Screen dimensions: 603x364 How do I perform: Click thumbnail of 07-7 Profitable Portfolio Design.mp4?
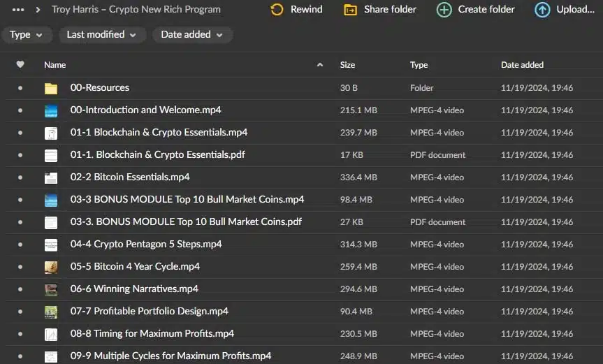pos(51,312)
